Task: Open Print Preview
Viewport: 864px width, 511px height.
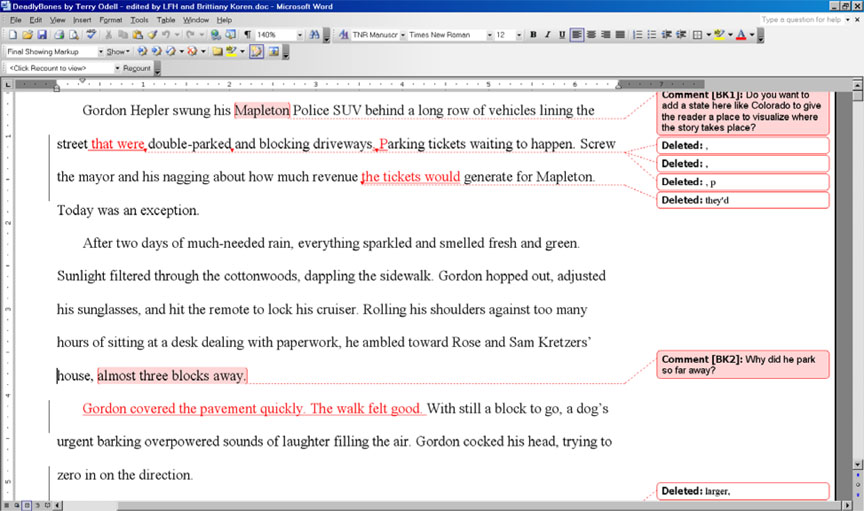Action: tap(73, 35)
